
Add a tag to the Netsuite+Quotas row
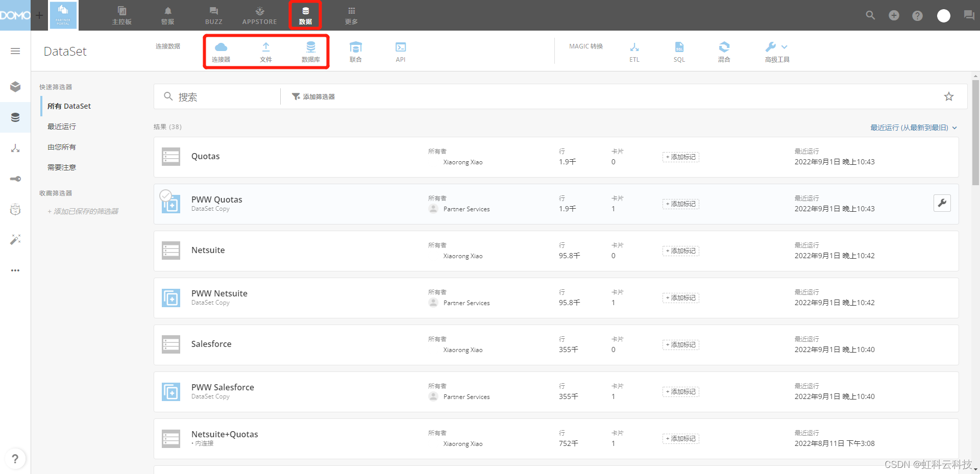pyautogui.click(x=681, y=439)
